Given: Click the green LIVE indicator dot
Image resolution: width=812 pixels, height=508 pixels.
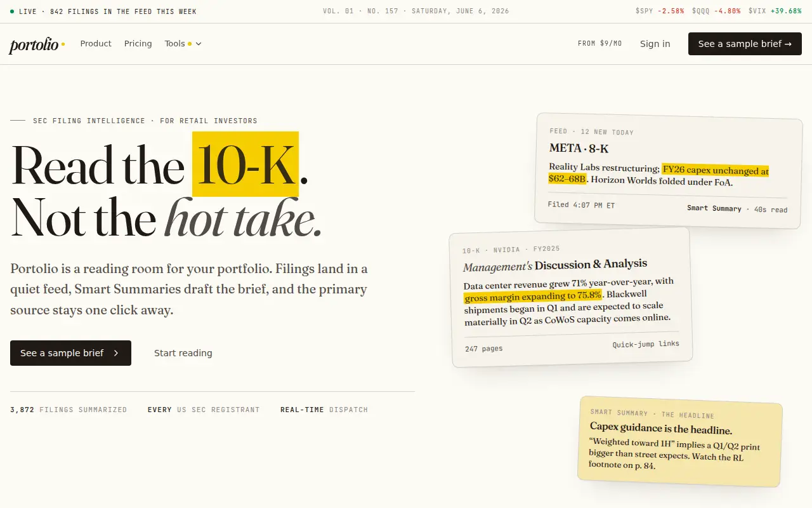Looking at the screenshot, I should pos(12,11).
